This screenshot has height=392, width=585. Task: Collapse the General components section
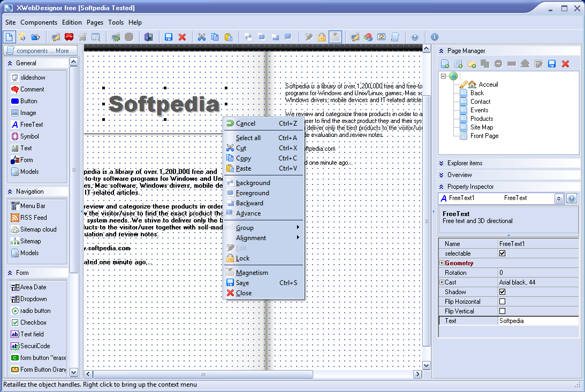tap(10, 63)
